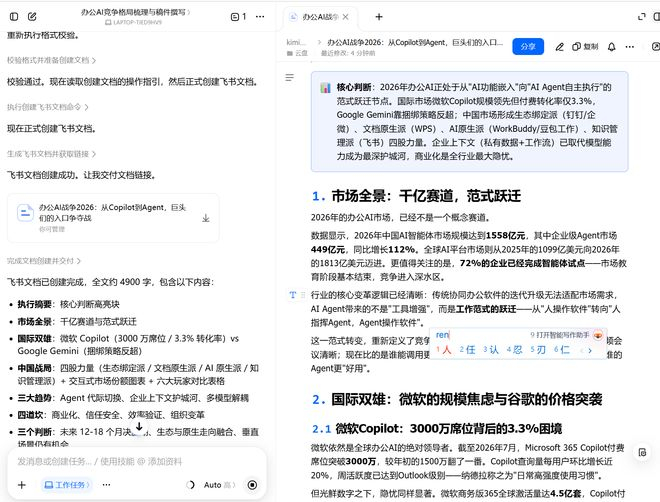660x502 pixels.
Task: Click the block drag handle beside the T icon
Action: 303,295
